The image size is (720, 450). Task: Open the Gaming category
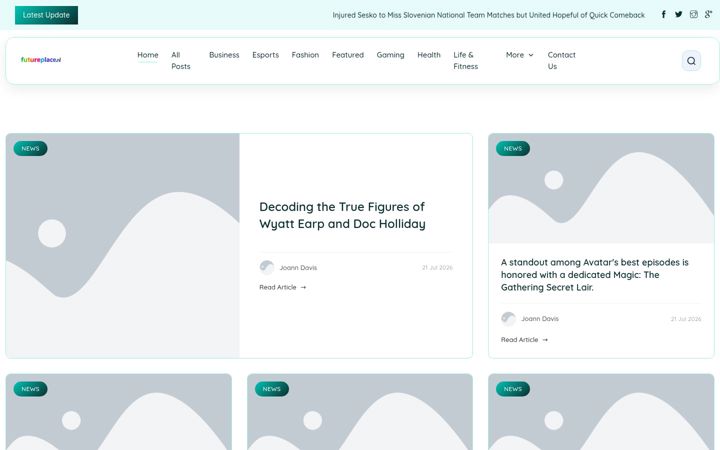pos(390,55)
